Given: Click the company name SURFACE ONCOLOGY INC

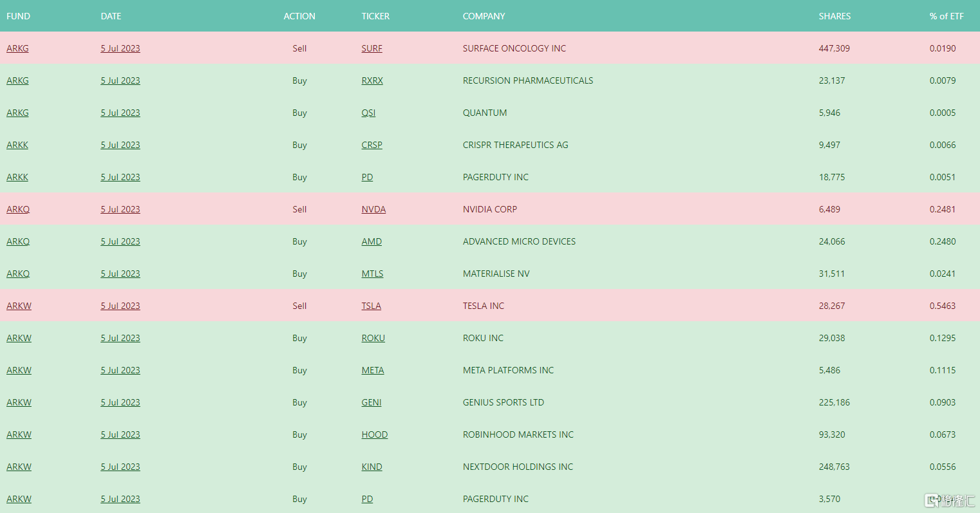Looking at the screenshot, I should click(x=514, y=48).
